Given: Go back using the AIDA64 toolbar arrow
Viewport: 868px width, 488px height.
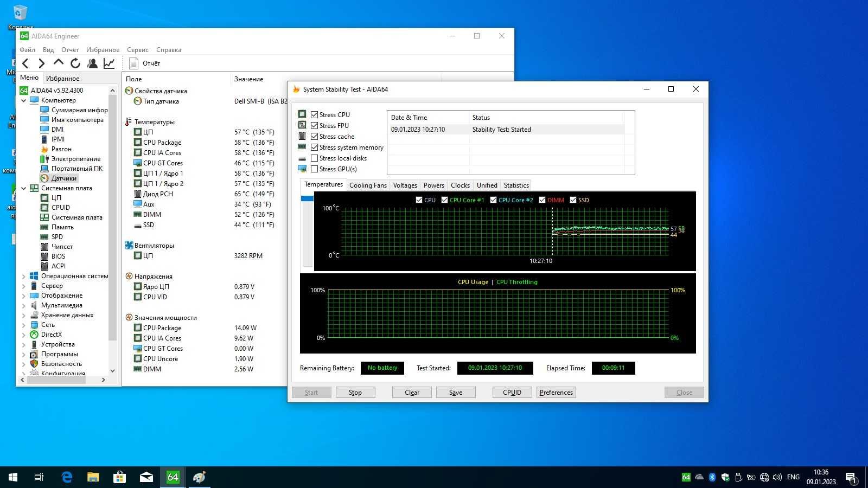Looking at the screenshot, I should 25,63.
